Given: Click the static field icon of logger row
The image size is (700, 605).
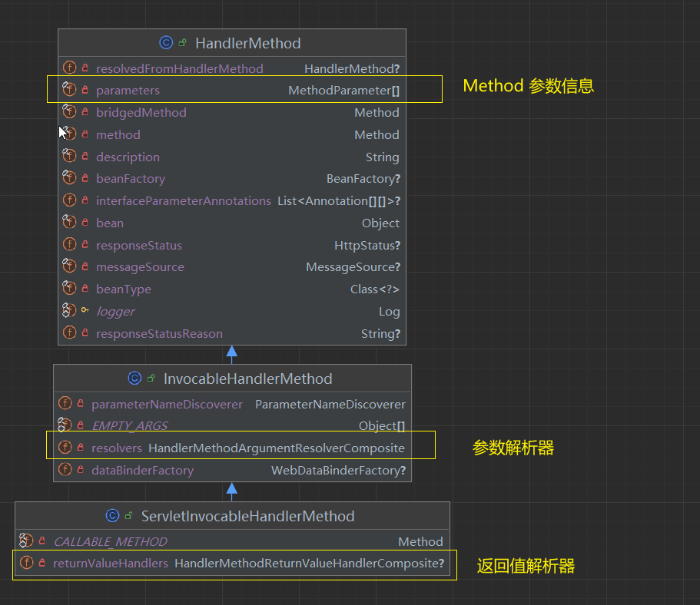Looking at the screenshot, I should 69,310.
